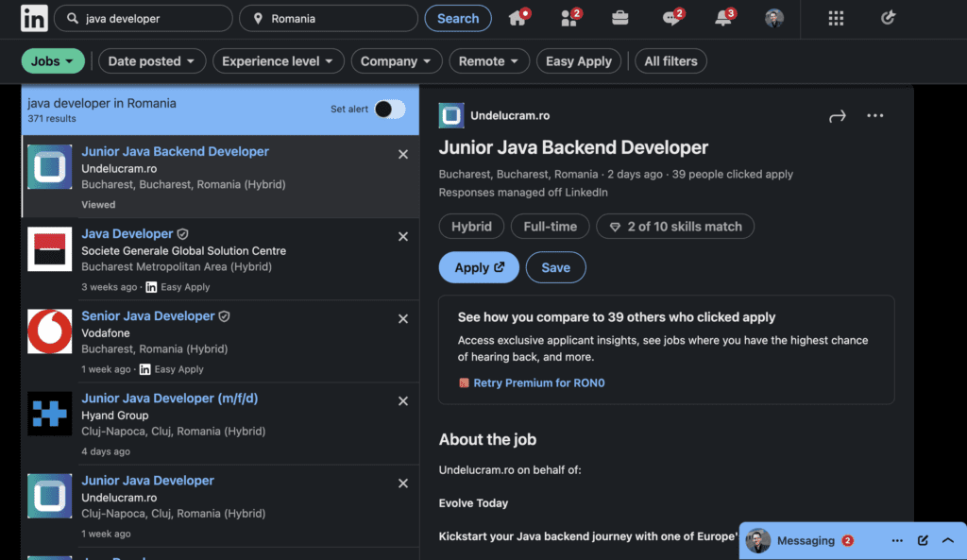Open the Undelucram.ro company link in job details
967x560 pixels.
pos(509,115)
